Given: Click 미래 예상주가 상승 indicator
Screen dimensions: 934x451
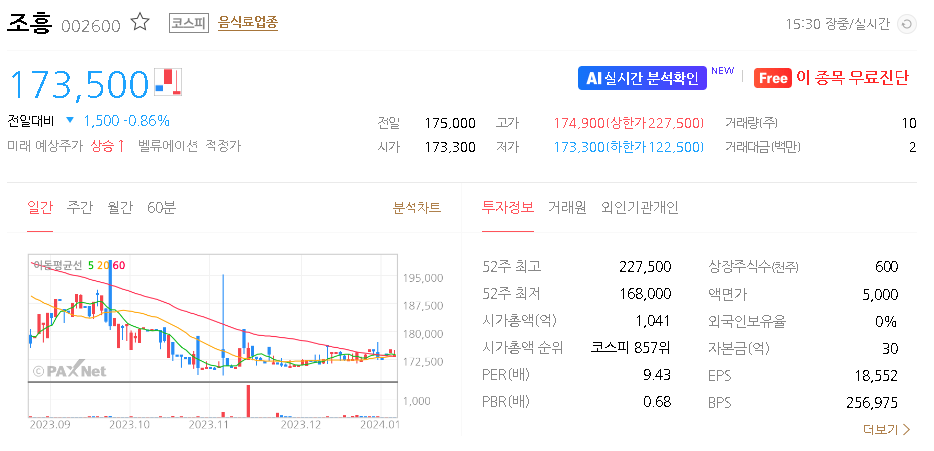Looking at the screenshot, I should click(x=66, y=146).
